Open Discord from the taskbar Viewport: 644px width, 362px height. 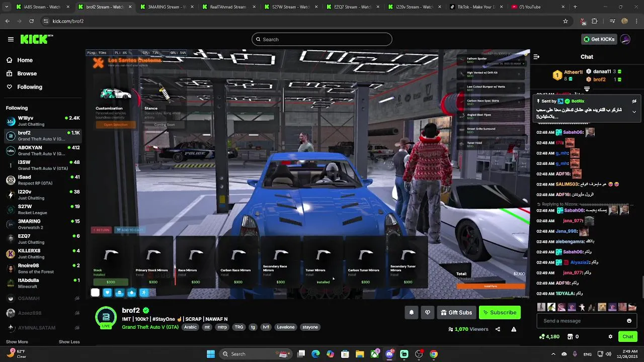pyautogui.click(x=389, y=354)
